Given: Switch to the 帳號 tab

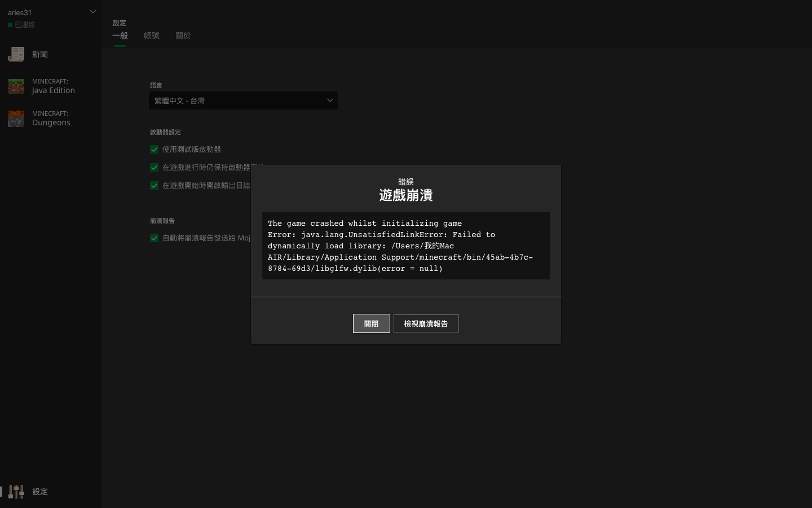Looking at the screenshot, I should (x=152, y=36).
